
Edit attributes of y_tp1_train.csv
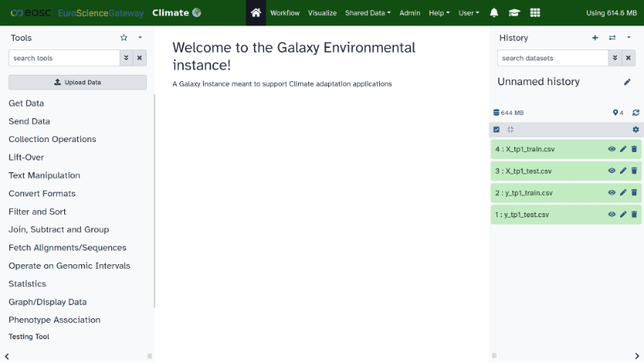point(623,192)
